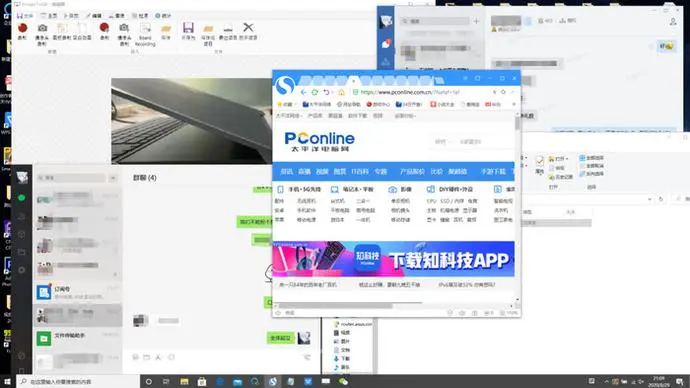Screen dimensions: 690x388
Task: Open the 手机·5G先锋 category link
Action: (305, 189)
